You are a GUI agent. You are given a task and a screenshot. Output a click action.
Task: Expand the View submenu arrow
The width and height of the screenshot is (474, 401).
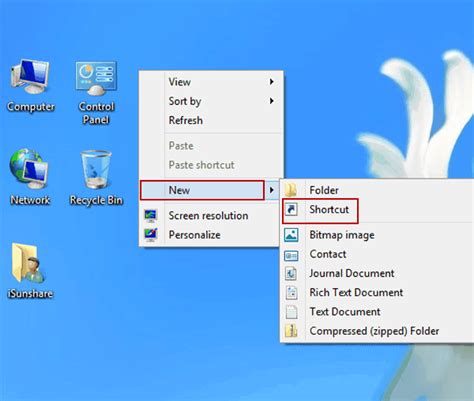click(272, 82)
